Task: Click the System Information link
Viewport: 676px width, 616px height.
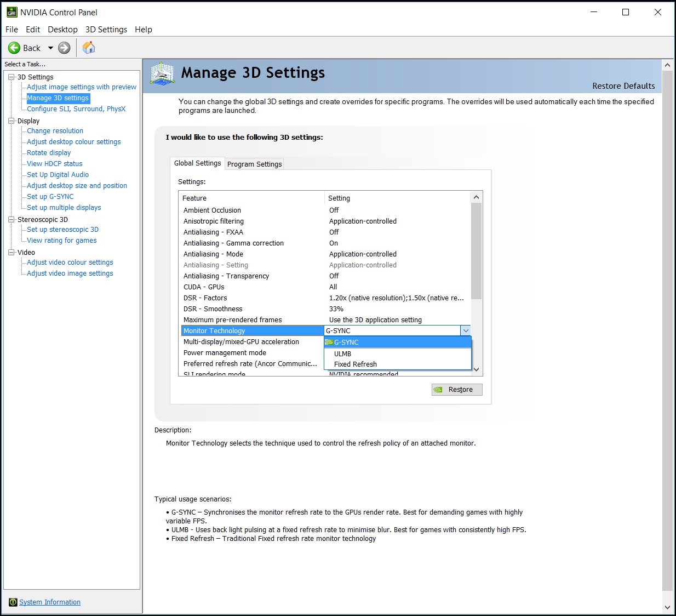Action: pos(50,602)
